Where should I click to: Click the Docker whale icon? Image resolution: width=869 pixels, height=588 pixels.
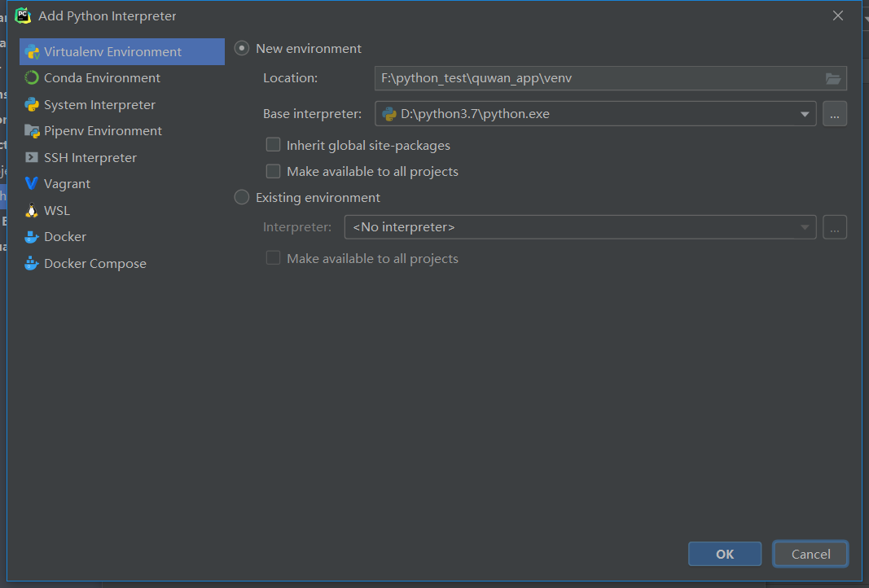pos(32,237)
